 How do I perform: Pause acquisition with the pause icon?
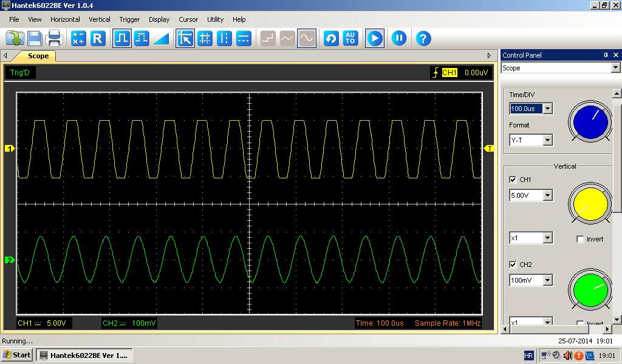398,39
